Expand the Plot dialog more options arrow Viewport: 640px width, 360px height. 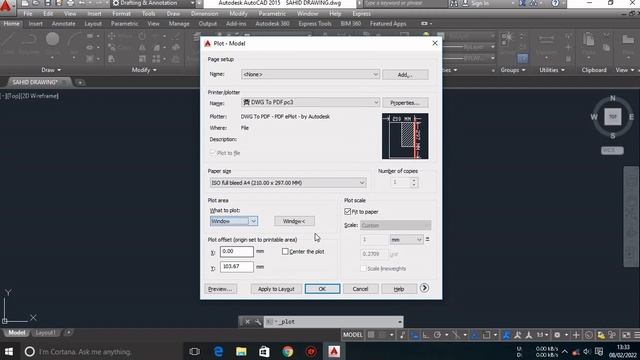[424, 288]
